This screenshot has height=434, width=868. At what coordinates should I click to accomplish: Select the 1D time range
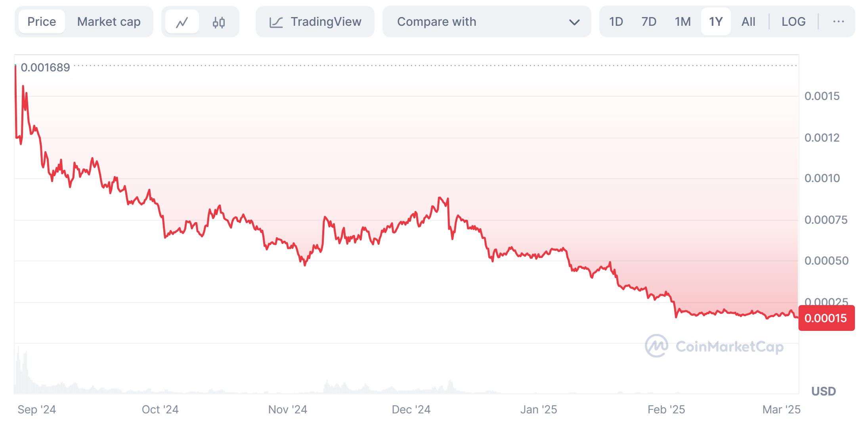616,22
